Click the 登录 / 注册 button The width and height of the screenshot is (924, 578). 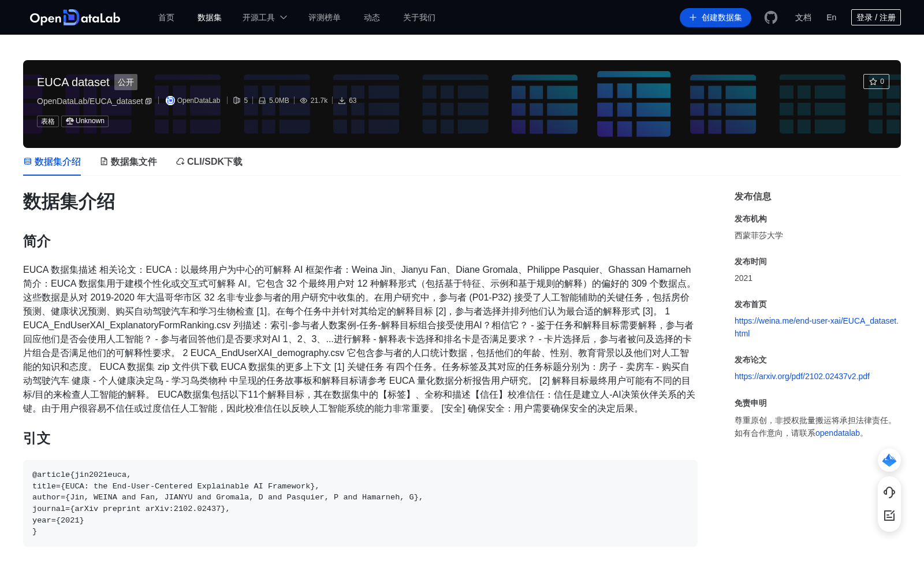876,17
